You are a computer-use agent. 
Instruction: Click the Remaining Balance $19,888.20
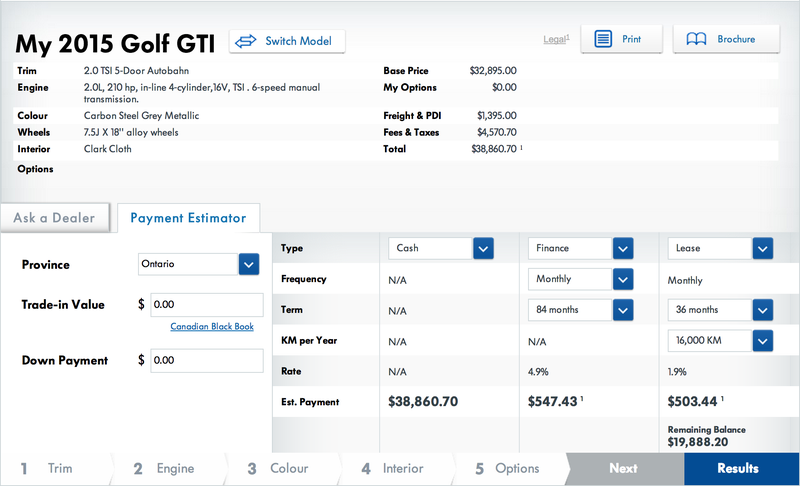click(x=698, y=442)
